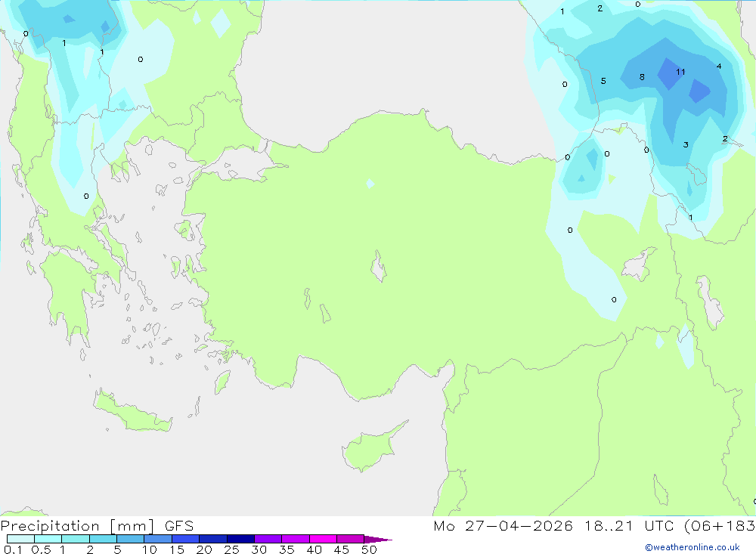Click the 0.5–1 mm legend color box

[48, 539]
